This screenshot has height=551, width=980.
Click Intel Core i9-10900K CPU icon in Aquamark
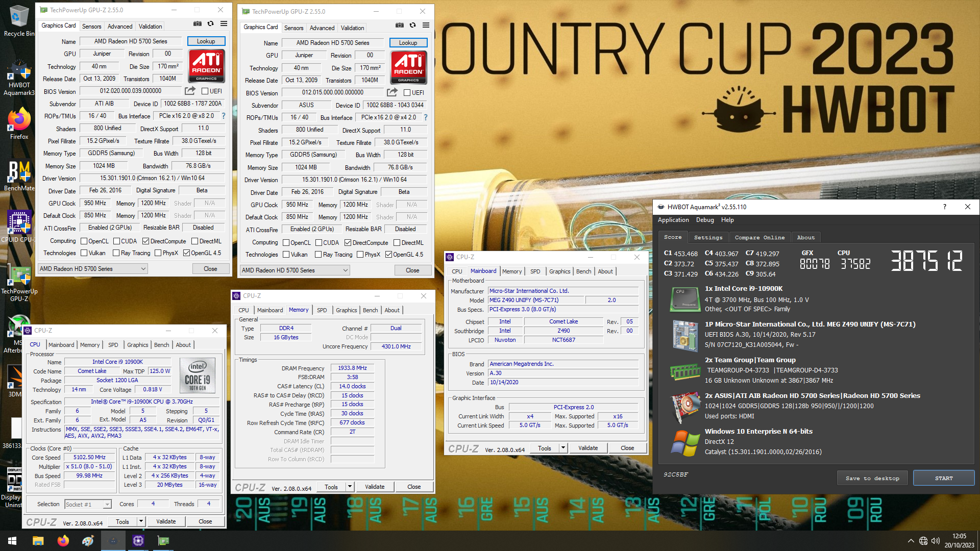tap(684, 299)
